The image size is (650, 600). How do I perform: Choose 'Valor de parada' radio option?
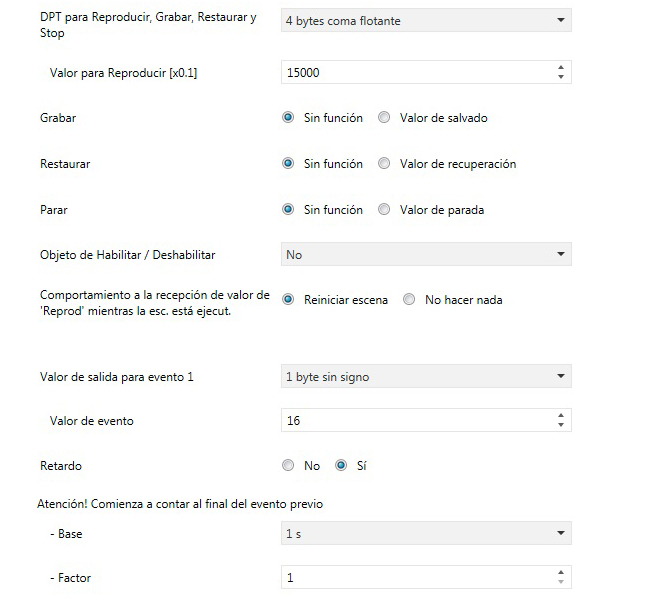(x=385, y=210)
